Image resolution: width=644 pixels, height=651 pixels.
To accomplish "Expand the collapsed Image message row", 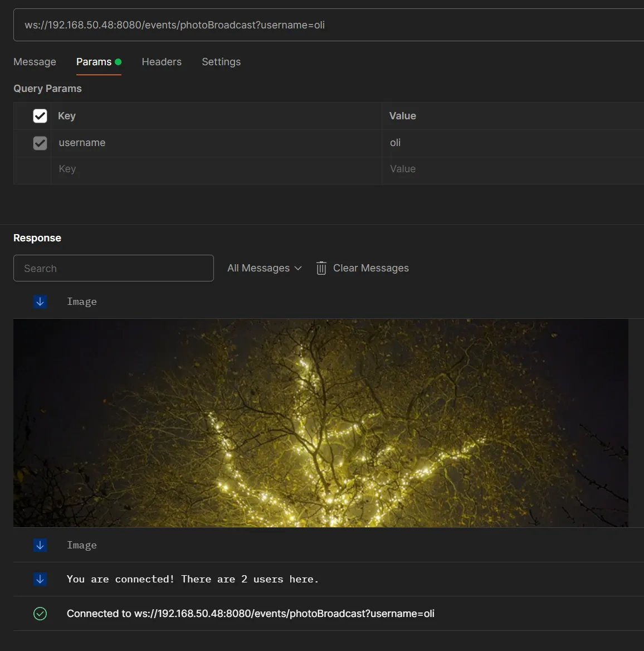I will tap(329, 545).
